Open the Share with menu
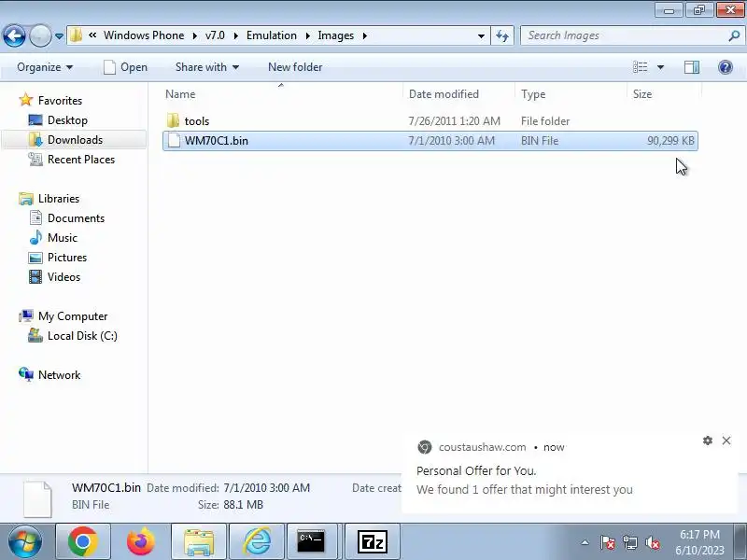The height and width of the screenshot is (560, 747). coord(206,67)
